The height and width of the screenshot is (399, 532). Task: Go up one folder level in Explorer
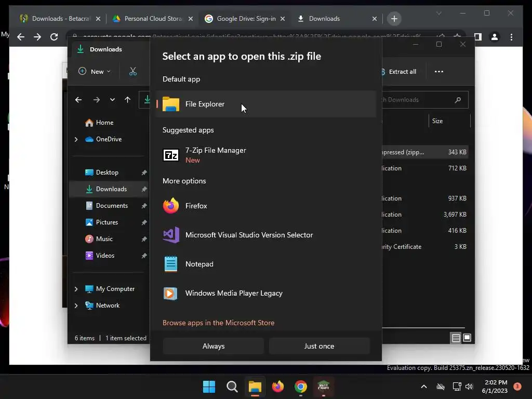point(128,100)
